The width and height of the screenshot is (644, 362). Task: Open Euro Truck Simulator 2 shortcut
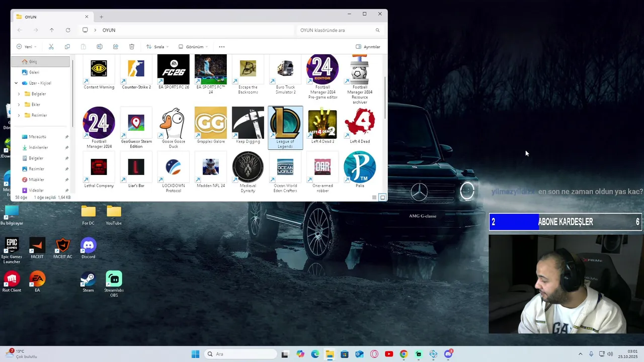285,74
